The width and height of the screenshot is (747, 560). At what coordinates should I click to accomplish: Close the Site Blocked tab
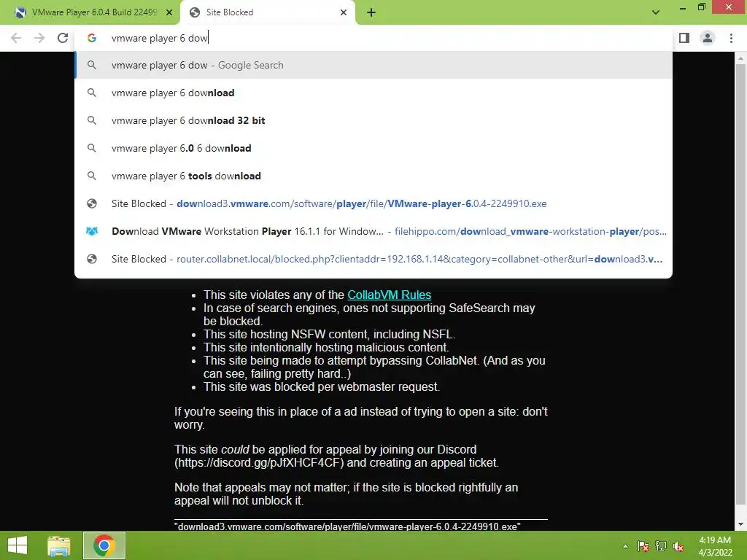[x=344, y=12]
